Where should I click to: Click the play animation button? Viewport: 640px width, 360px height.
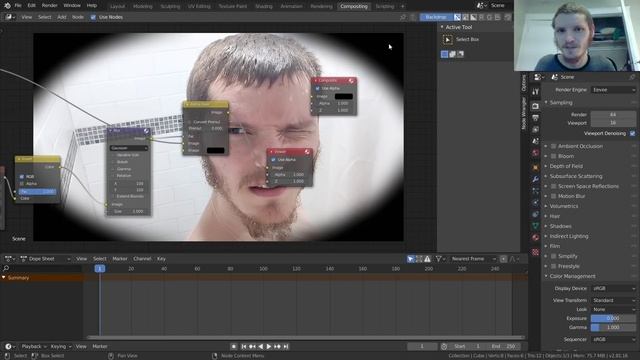pos(269,347)
